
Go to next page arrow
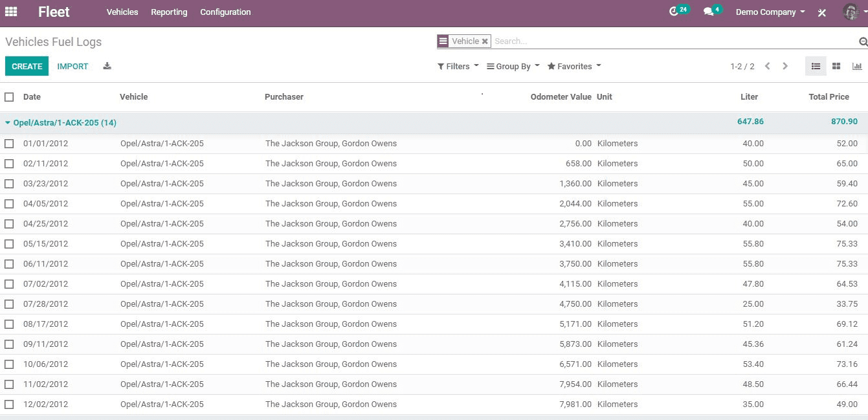click(x=785, y=66)
